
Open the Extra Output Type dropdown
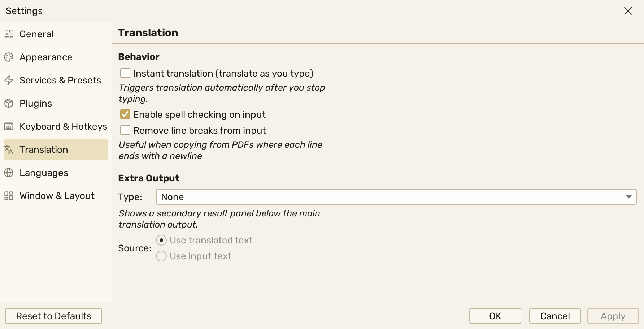[396, 197]
